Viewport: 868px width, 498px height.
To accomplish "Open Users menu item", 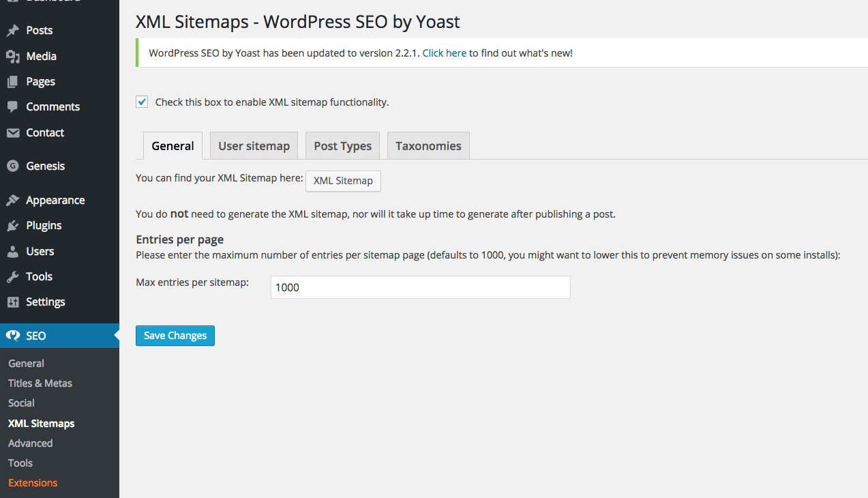I will coord(40,252).
